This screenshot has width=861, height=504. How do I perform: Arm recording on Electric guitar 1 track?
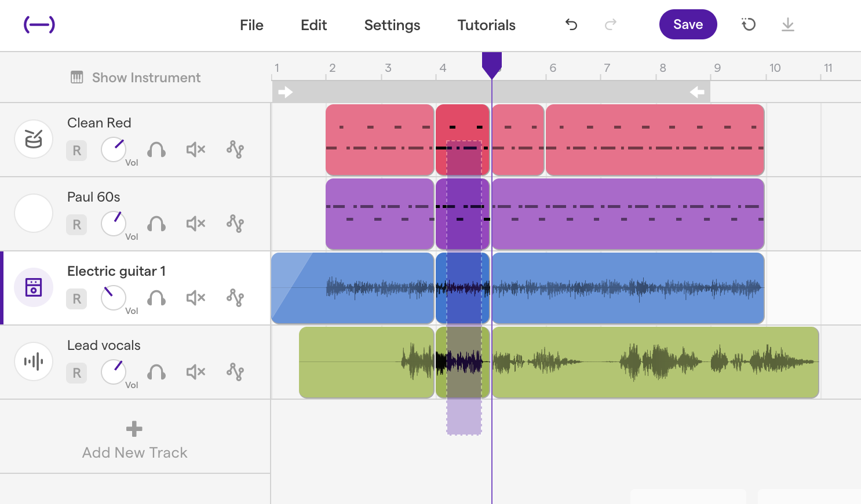tap(76, 299)
